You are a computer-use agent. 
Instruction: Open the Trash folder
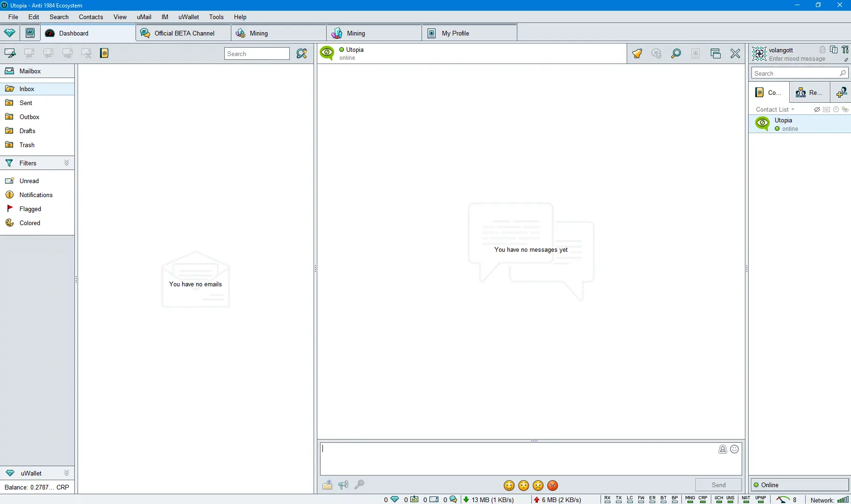37,145
